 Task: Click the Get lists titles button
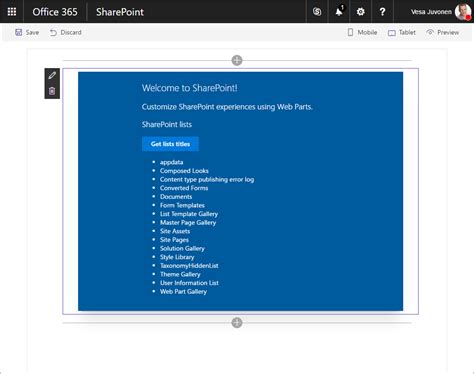[x=170, y=144]
